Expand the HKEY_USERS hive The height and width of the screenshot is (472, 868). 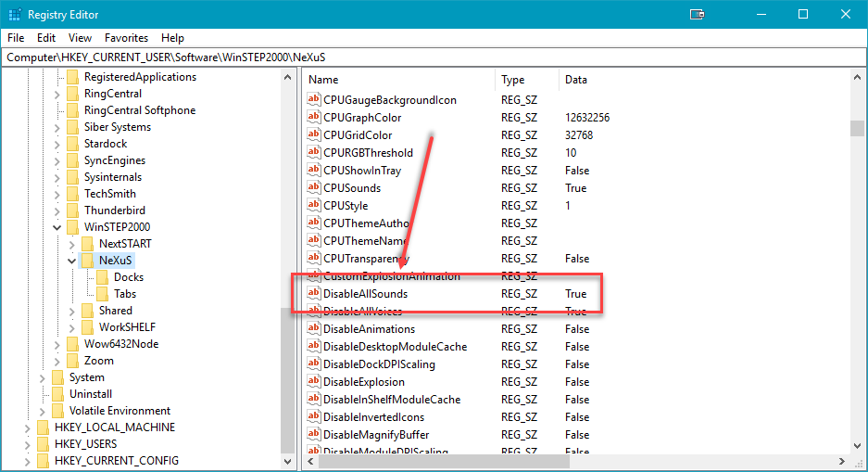pos(28,444)
